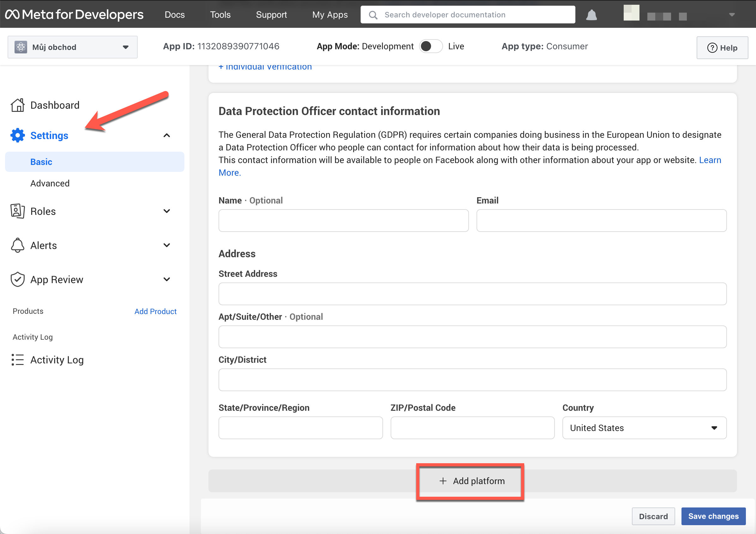Click the Settings gear icon
756x534 pixels.
point(17,135)
